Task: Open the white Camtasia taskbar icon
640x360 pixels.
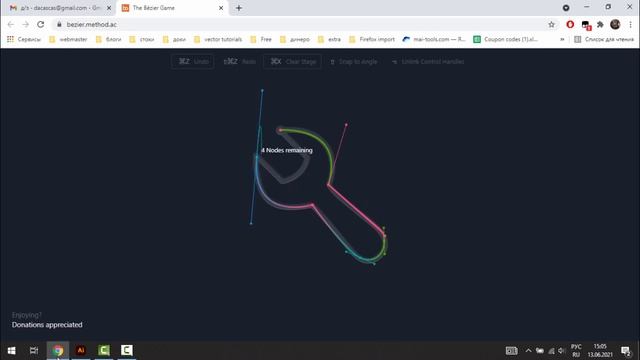Action: 127,350
